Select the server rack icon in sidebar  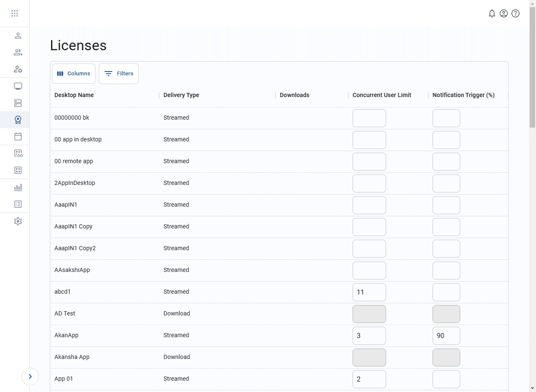click(18, 103)
